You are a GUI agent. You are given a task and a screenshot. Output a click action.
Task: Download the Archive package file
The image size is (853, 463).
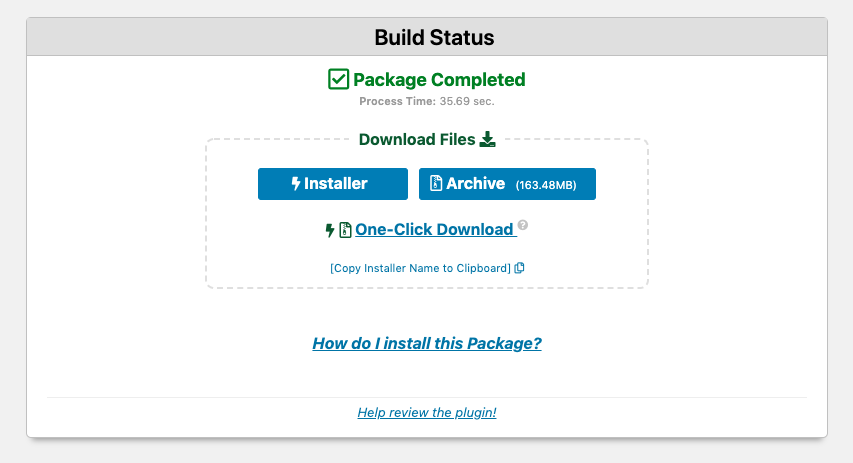pos(507,184)
